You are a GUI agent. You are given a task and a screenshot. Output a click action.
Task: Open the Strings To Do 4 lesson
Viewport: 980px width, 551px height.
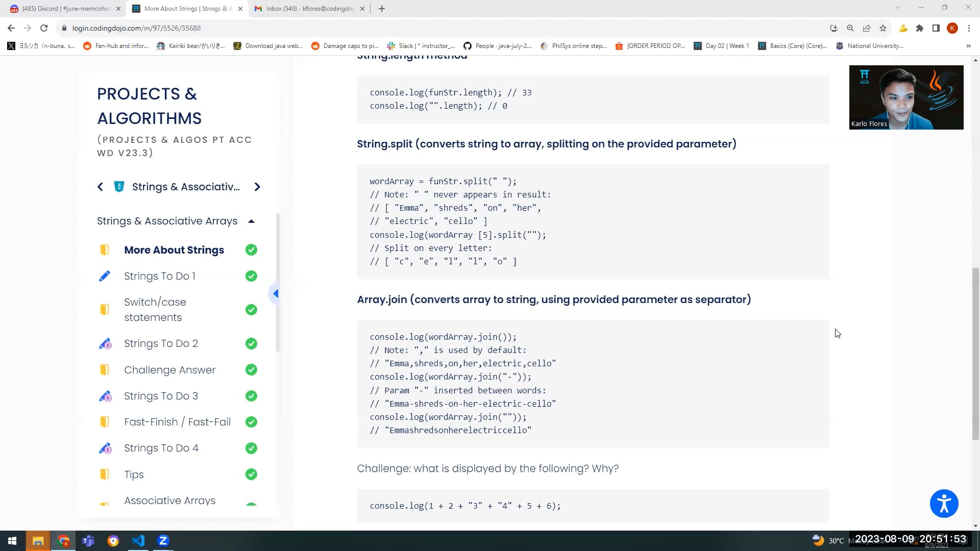(161, 448)
